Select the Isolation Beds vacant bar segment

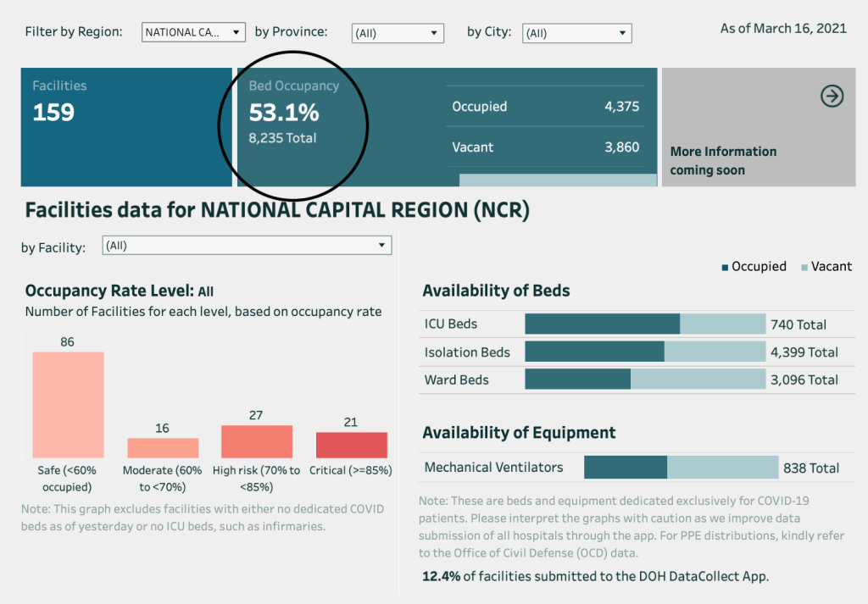(x=715, y=352)
